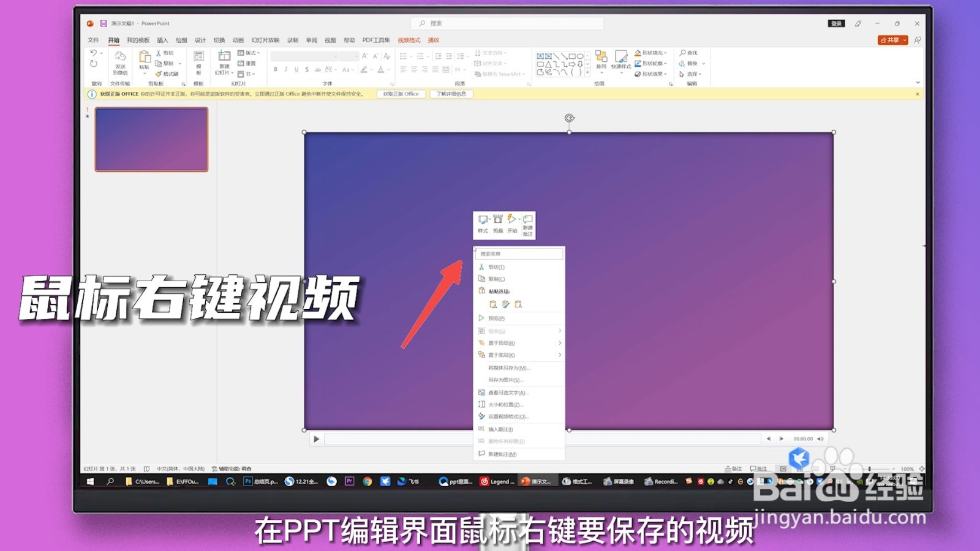Toggle underline formatting in font group

[296, 69]
